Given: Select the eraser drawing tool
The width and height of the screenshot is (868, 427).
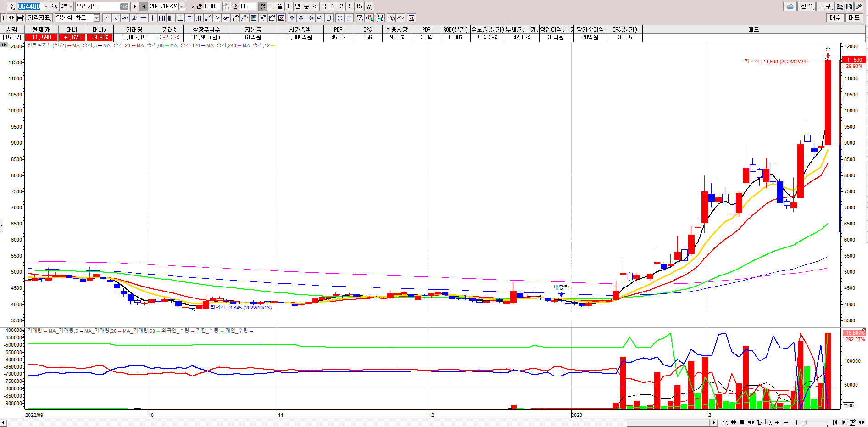Looking at the screenshot, I should pyautogui.click(x=263, y=18).
